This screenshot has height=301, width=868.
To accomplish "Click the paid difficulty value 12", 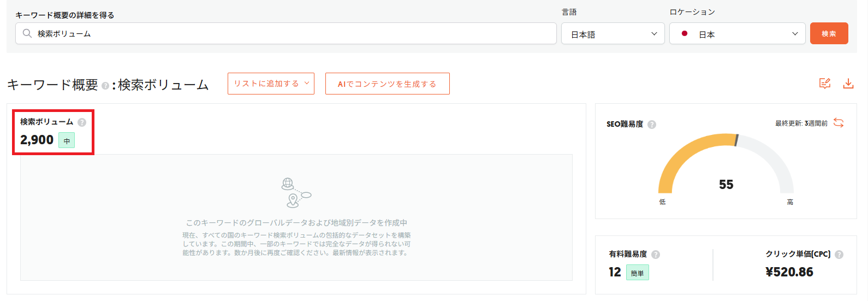I will (x=615, y=272).
